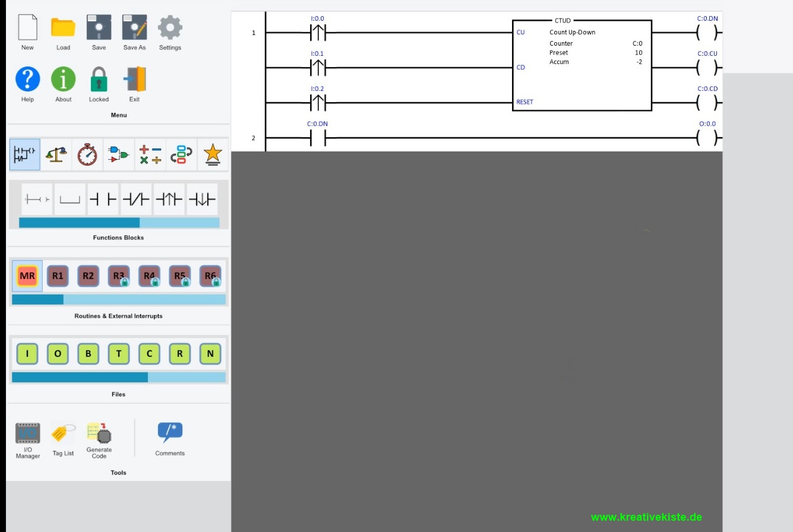
Task: Click the New file icon
Action: pyautogui.click(x=27, y=28)
